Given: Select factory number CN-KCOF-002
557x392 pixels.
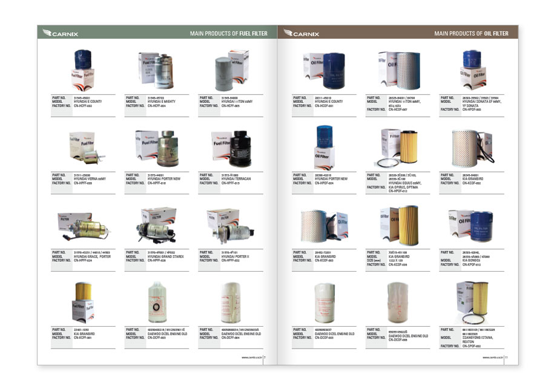Looking at the screenshot, I should coord(471,183).
